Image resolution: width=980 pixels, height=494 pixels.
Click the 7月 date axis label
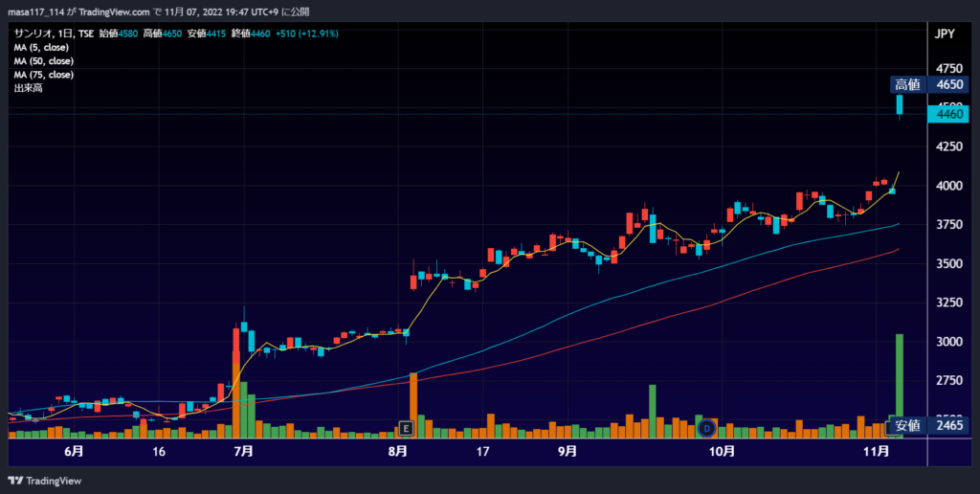244,452
